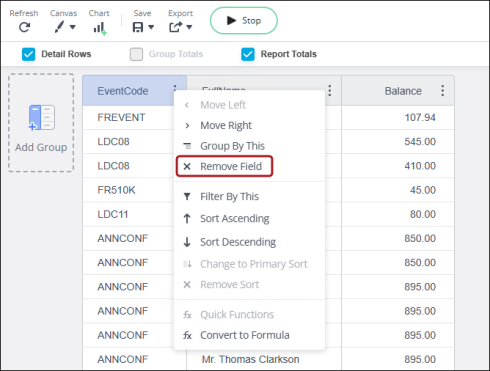Click the Stop button
490x371 pixels.
(x=244, y=21)
